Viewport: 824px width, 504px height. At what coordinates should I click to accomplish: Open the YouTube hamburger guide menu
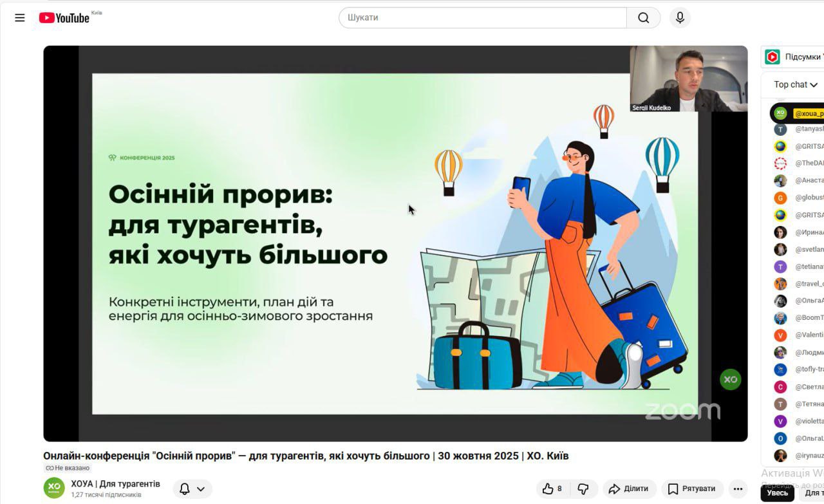tap(20, 18)
